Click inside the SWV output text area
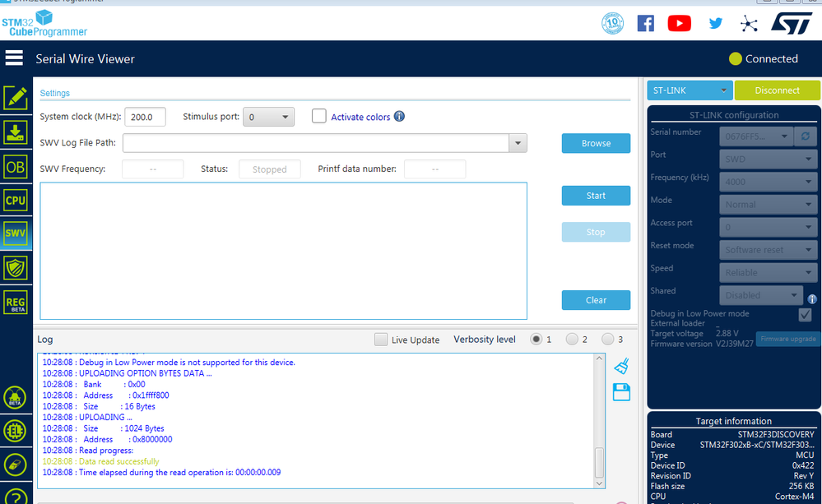Image resolution: width=822 pixels, height=504 pixels. click(x=284, y=251)
